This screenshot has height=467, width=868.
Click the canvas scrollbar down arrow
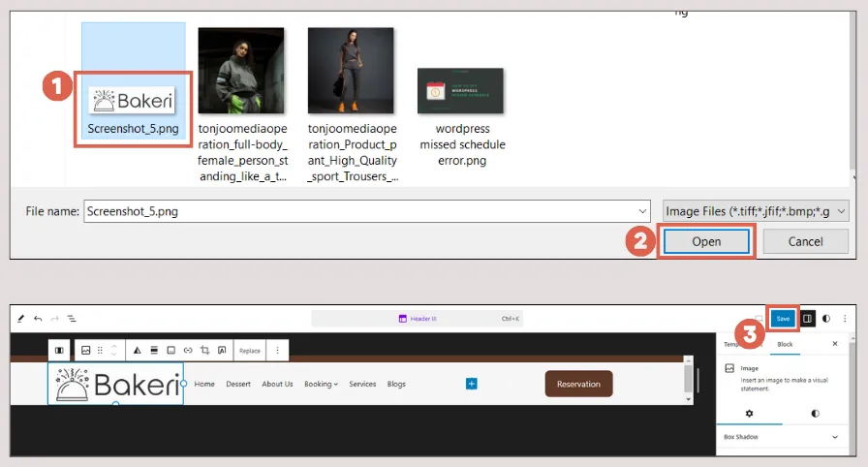click(688, 399)
